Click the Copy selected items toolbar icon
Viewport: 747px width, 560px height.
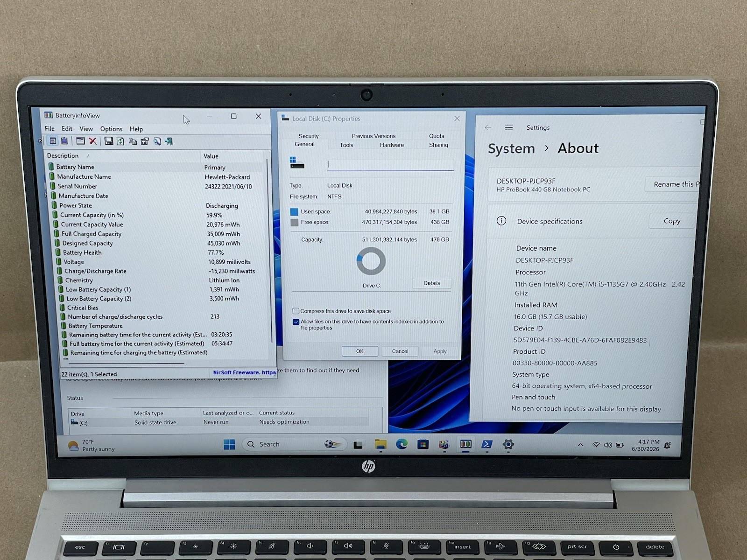coord(133,141)
